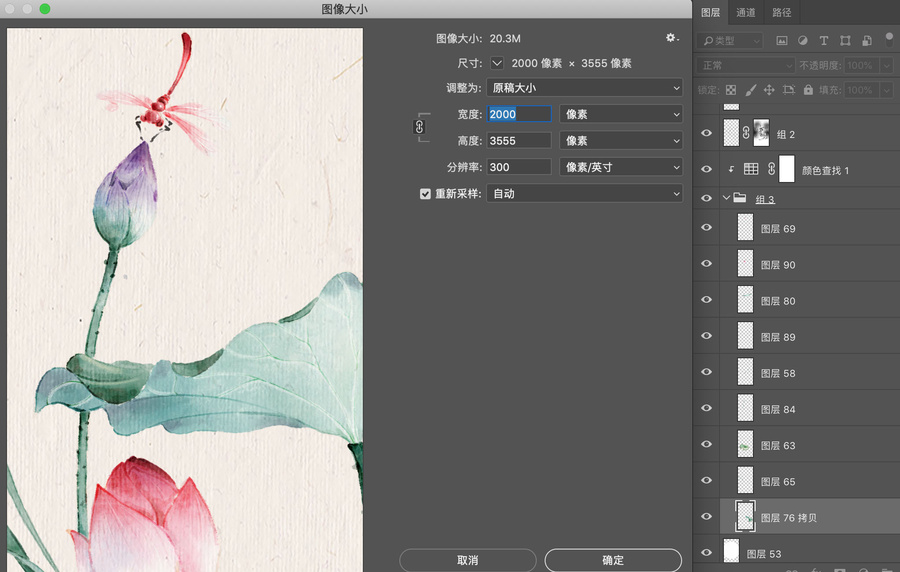900x572 pixels.
Task: Open the 重新采样 method dropdown 自动
Action: click(584, 193)
